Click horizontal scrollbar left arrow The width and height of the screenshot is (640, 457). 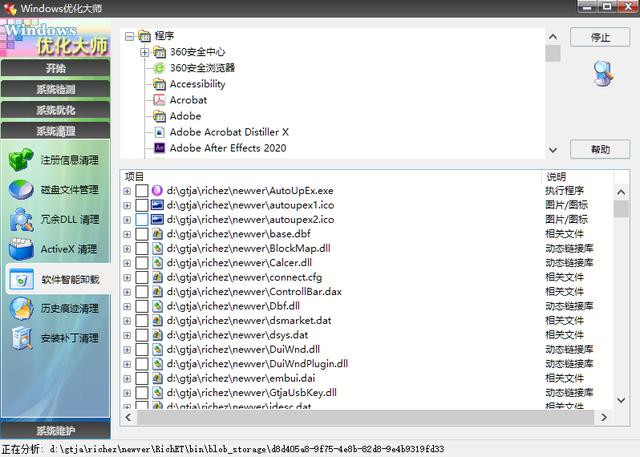click(129, 417)
